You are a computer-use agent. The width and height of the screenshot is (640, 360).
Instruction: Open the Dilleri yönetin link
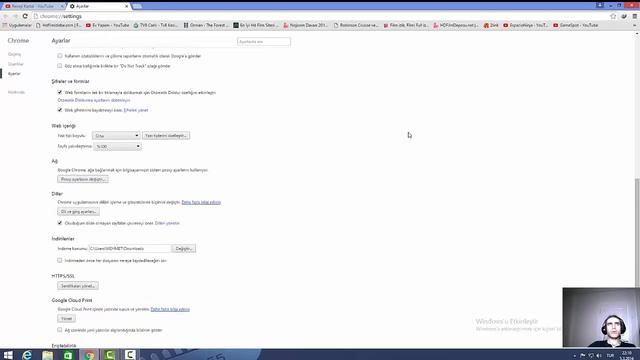click(x=167, y=223)
